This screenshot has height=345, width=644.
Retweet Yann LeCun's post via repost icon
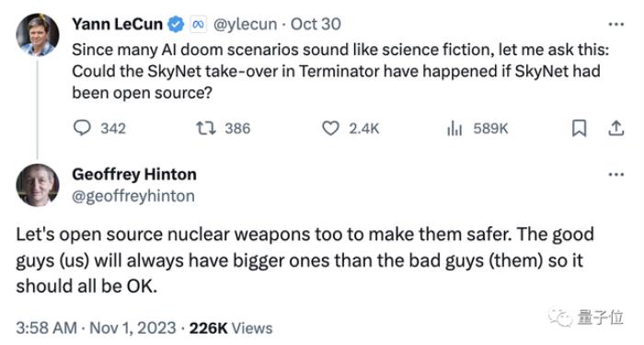[x=205, y=128]
